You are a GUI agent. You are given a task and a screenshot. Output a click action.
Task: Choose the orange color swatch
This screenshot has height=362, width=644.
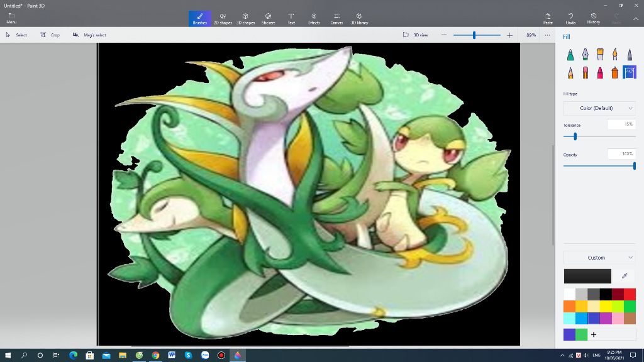(x=569, y=306)
